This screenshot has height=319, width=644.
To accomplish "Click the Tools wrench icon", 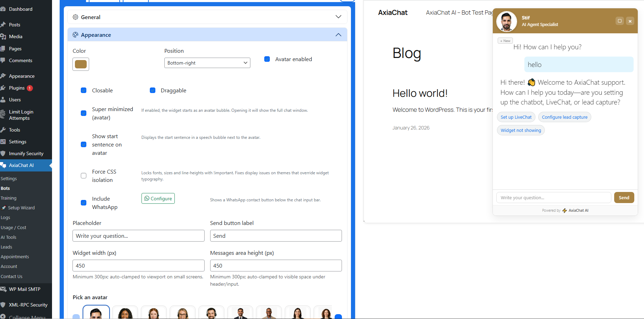I will (x=3, y=130).
